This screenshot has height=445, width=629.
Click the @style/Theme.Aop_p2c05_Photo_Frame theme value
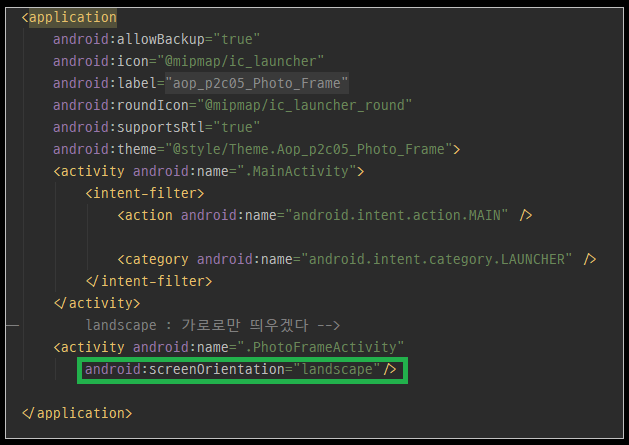[308, 149]
